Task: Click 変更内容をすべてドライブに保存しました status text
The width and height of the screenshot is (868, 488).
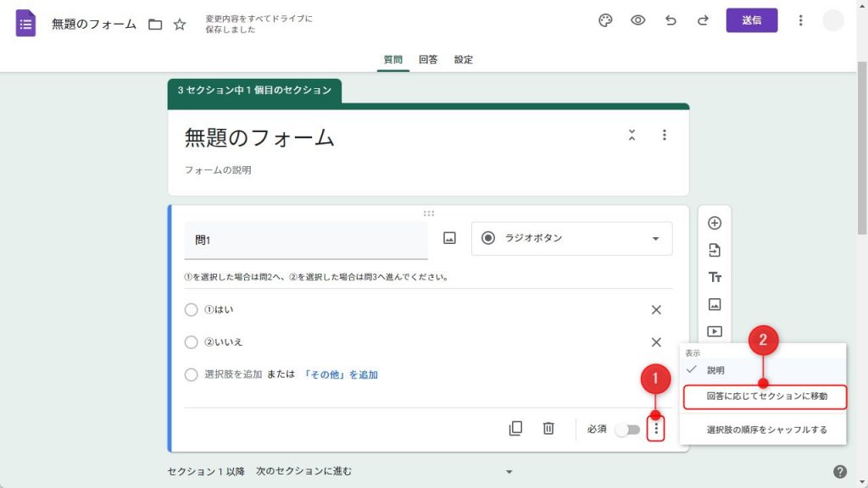Action: tap(259, 24)
